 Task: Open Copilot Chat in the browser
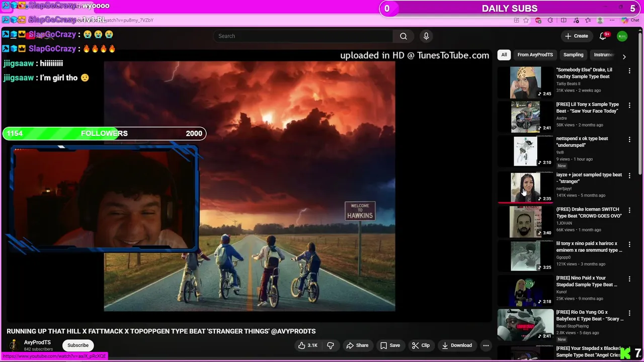pos(630,20)
